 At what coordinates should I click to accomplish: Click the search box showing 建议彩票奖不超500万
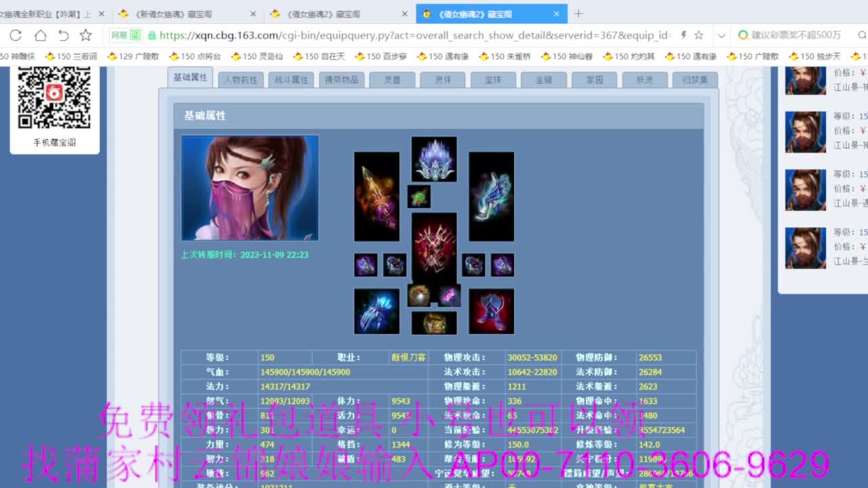(x=797, y=35)
